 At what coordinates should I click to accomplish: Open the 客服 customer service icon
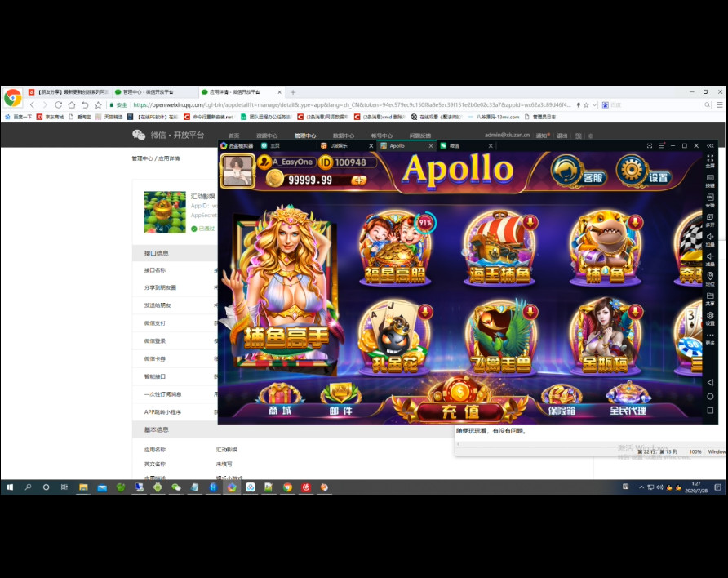coord(578,171)
